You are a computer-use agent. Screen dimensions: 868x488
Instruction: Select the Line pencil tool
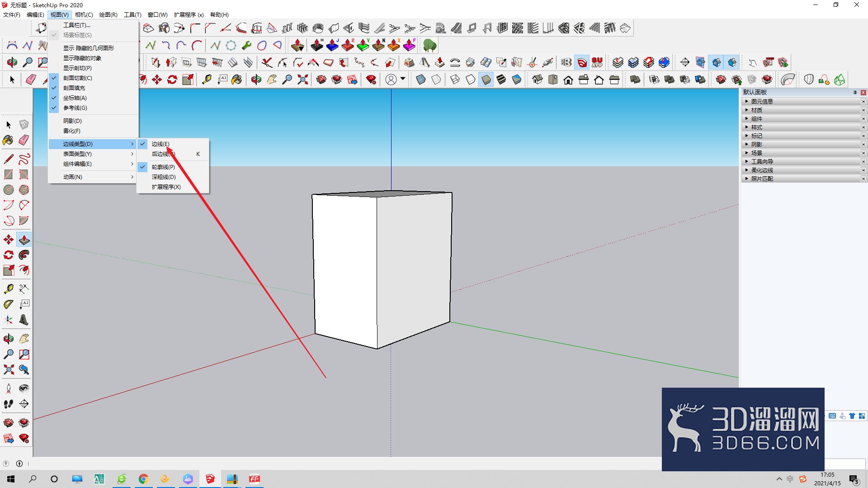coord(8,159)
